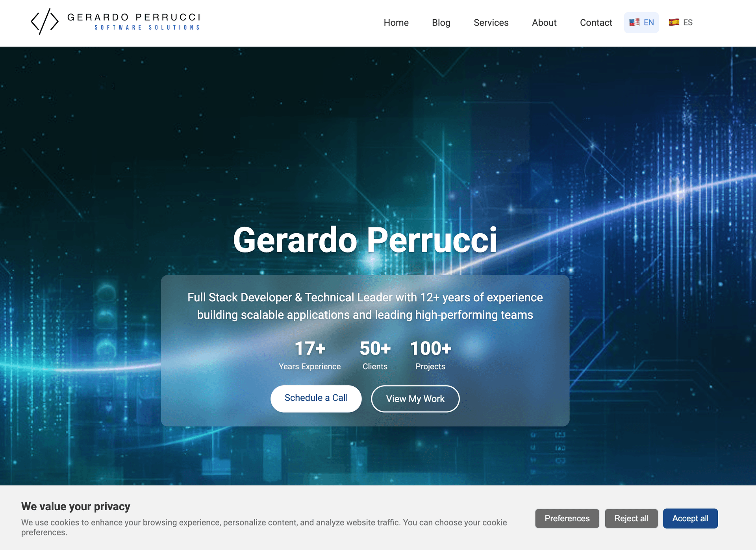The height and width of the screenshot is (550, 756).
Task: Go to the About page
Action: (544, 22)
